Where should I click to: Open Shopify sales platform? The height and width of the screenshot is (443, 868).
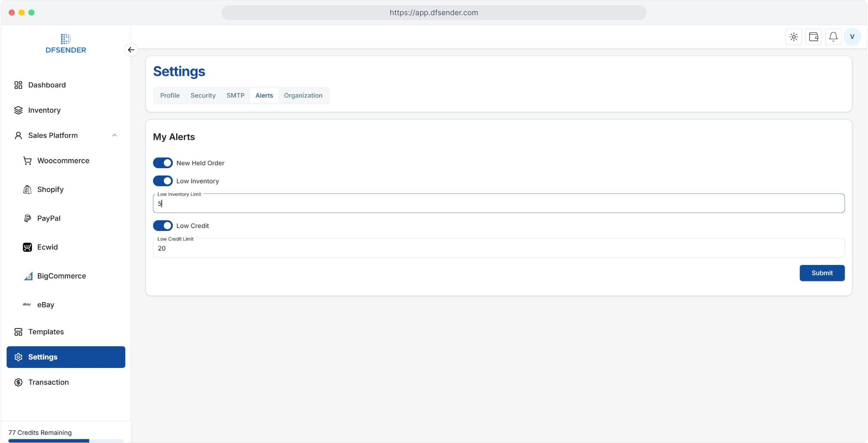50,190
